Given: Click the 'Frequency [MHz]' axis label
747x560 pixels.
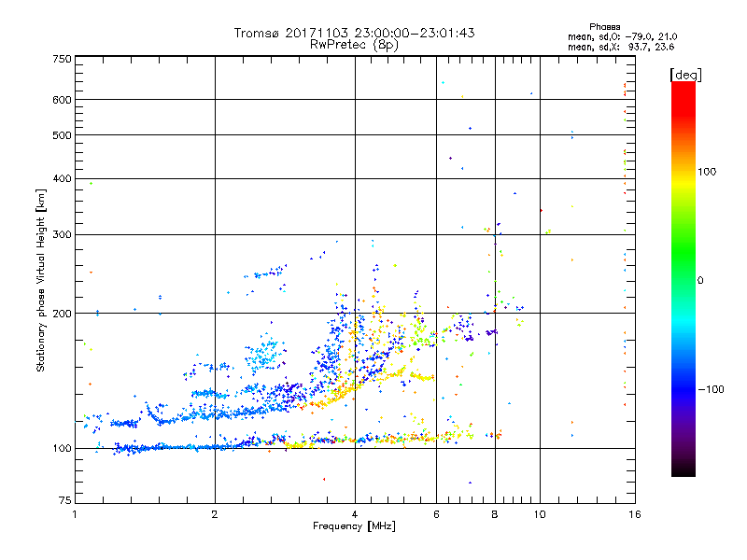Looking at the screenshot, I should pyautogui.click(x=354, y=526).
